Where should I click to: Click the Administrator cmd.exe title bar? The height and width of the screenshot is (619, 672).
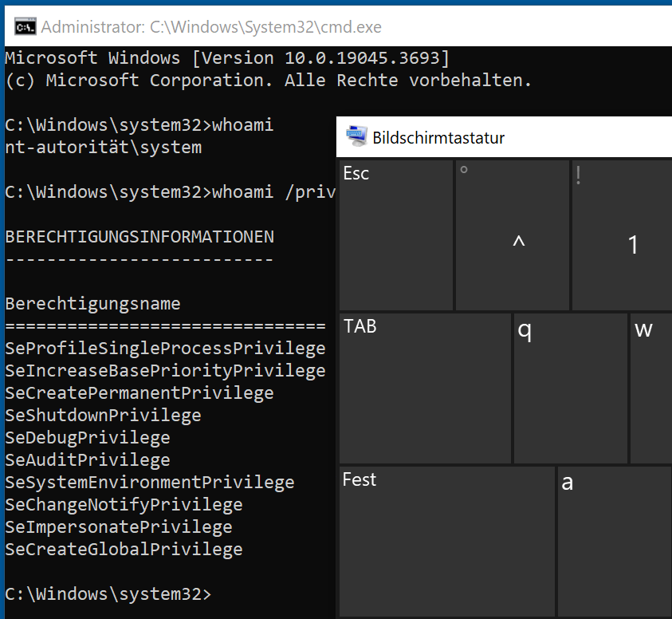199,26
